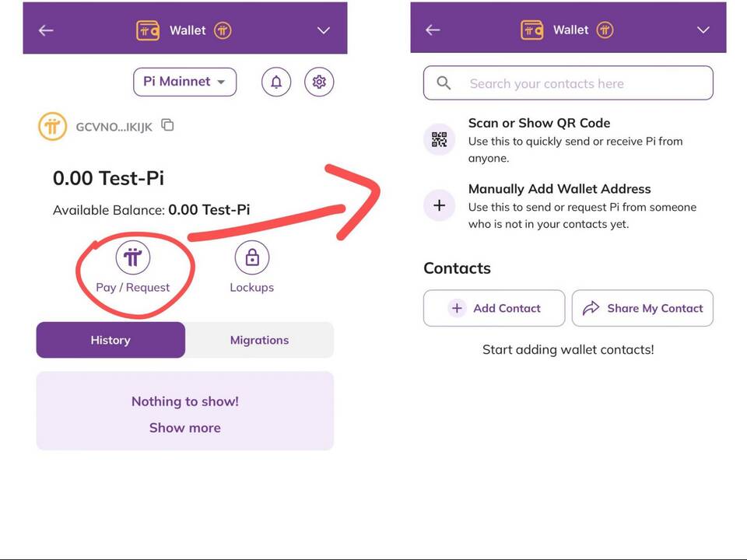Copy the GCVNO...IKIJK wallet address

(168, 124)
